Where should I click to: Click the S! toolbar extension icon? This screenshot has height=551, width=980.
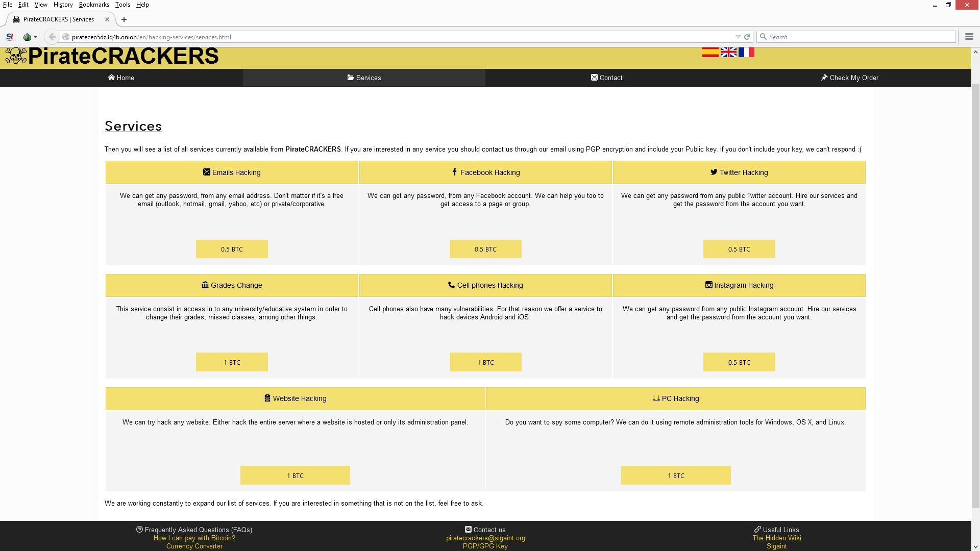pyautogui.click(x=9, y=37)
